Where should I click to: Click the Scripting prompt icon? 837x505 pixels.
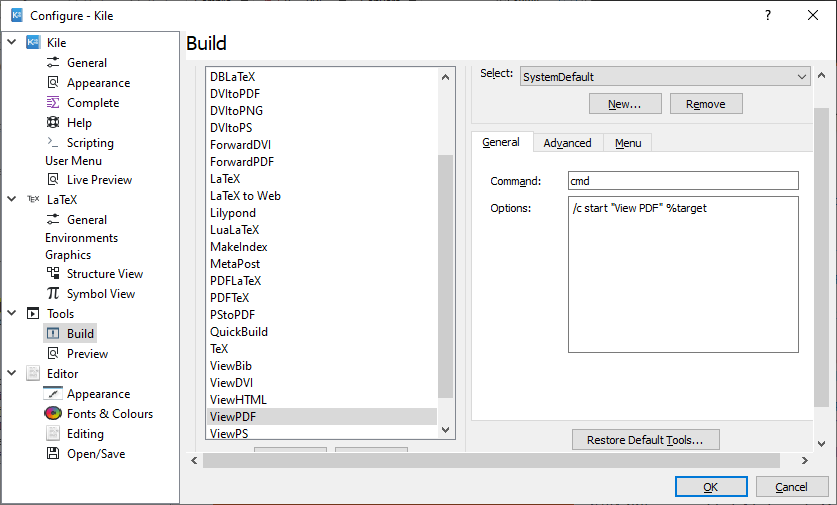(x=53, y=142)
